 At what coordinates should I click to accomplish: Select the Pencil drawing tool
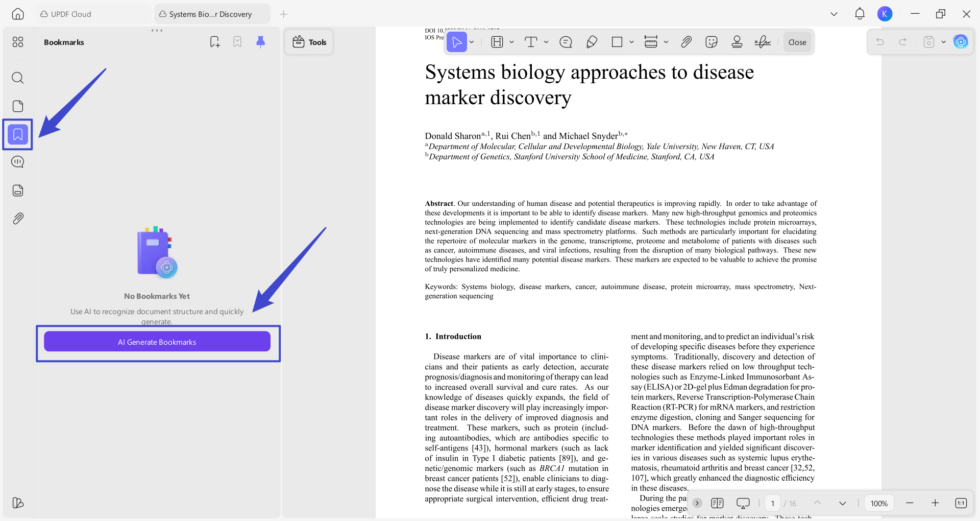(592, 42)
